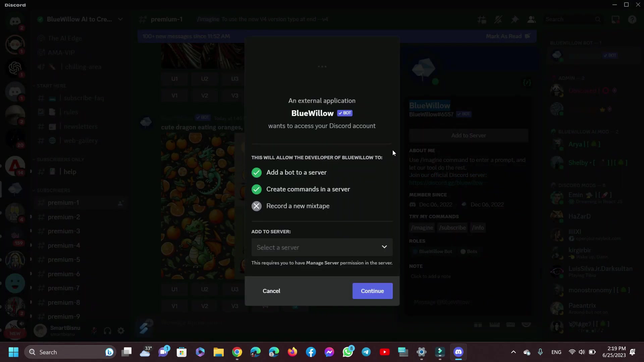
Task: Open the premium-3 channel
Action: (x=80, y=231)
